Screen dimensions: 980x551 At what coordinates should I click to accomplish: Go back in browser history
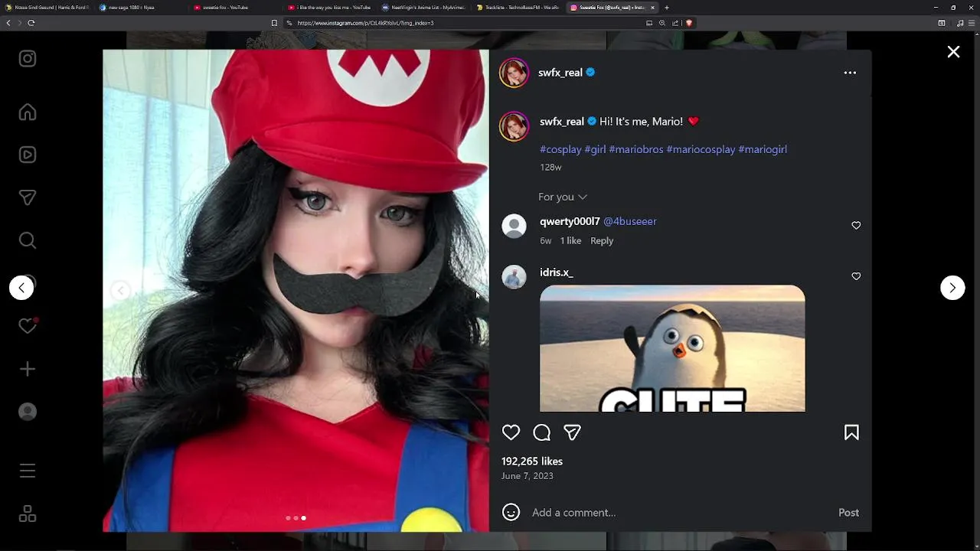(8, 23)
